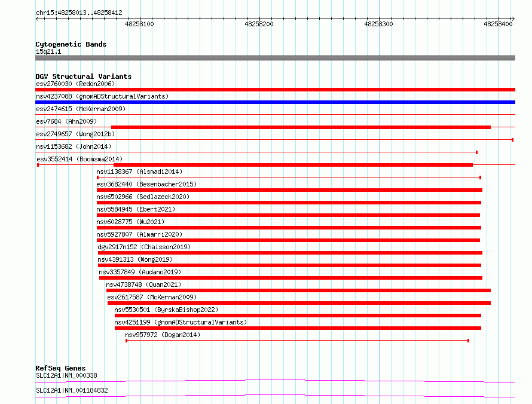
Task: Click the nsv4391313 (Wong2019) label
Action: [135, 259]
